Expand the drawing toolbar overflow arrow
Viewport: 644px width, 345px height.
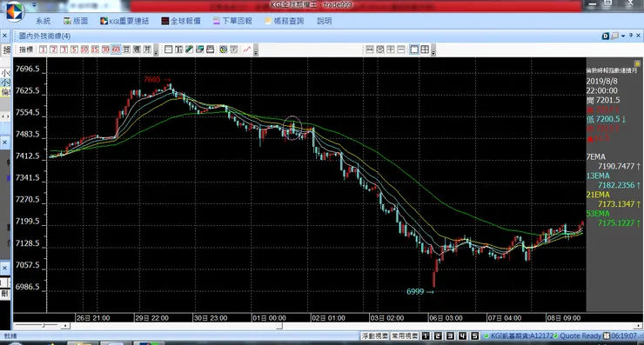coord(256,51)
